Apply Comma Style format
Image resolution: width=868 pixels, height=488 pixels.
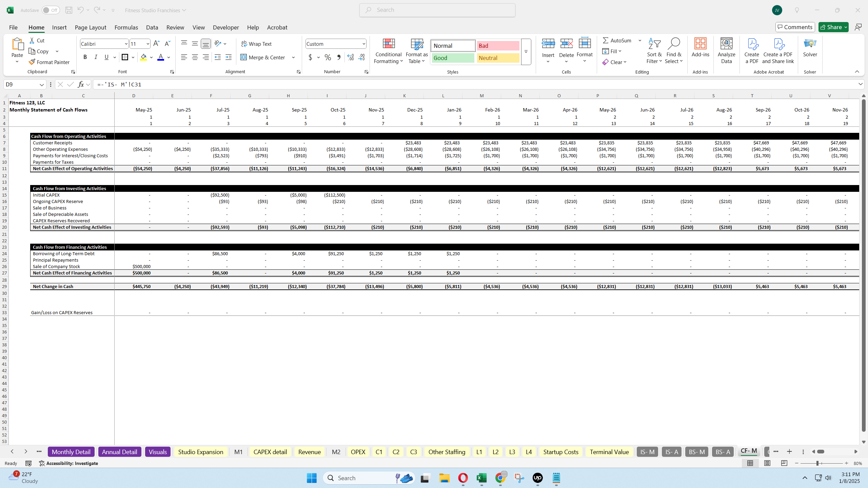[338, 57]
